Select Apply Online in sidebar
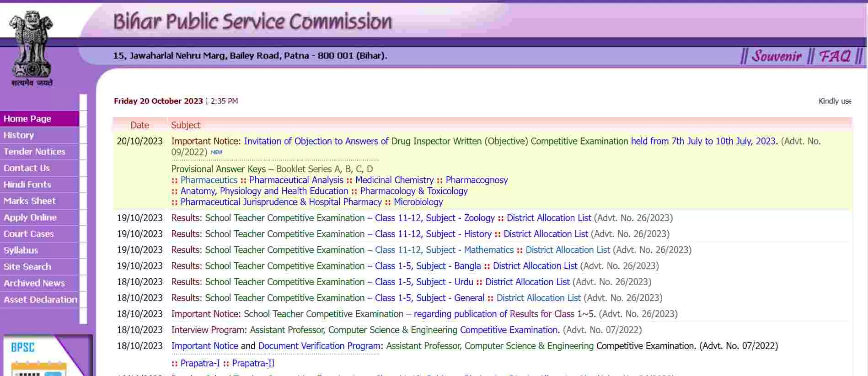Screen dimensions: 868x376 click(39, 217)
